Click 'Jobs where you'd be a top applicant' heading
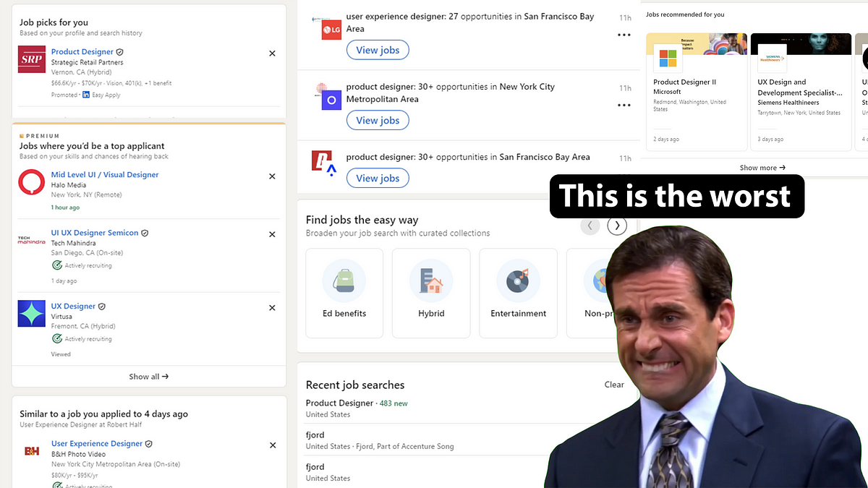 pyautogui.click(x=92, y=146)
